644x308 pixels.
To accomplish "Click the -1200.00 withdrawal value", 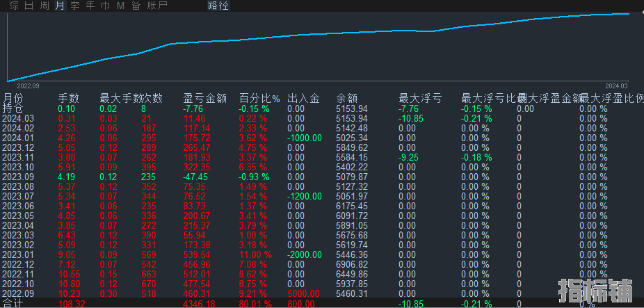I will pyautogui.click(x=305, y=196).
